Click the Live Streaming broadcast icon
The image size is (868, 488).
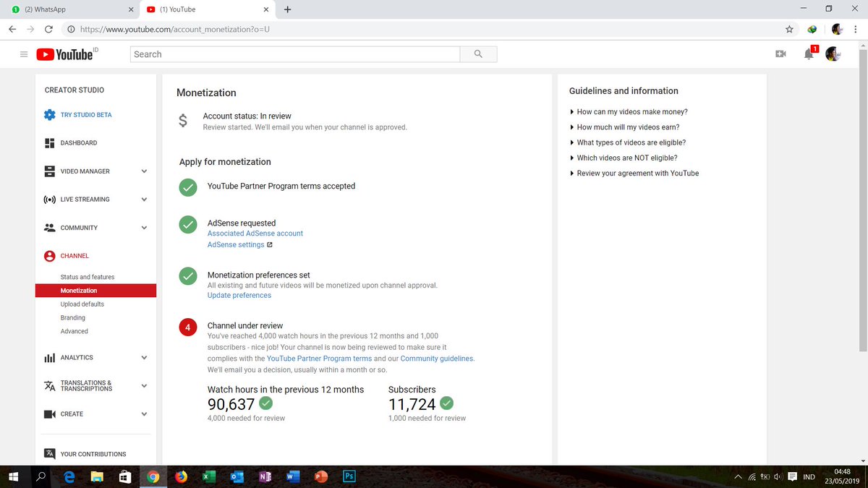(49, 200)
